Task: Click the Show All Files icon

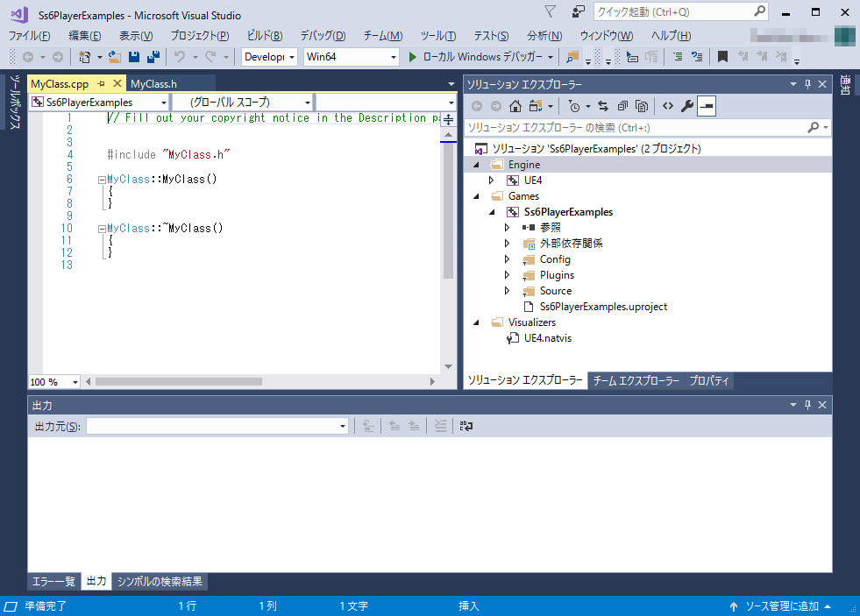Action: tap(641, 106)
